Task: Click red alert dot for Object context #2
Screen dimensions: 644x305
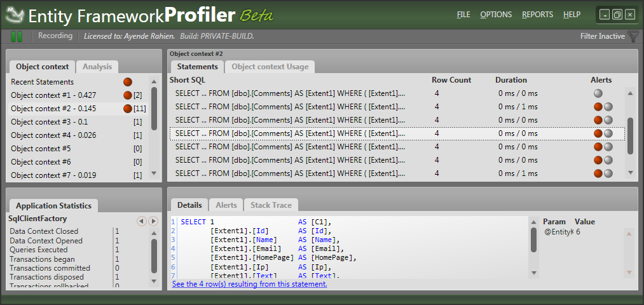Action: pyautogui.click(x=128, y=109)
